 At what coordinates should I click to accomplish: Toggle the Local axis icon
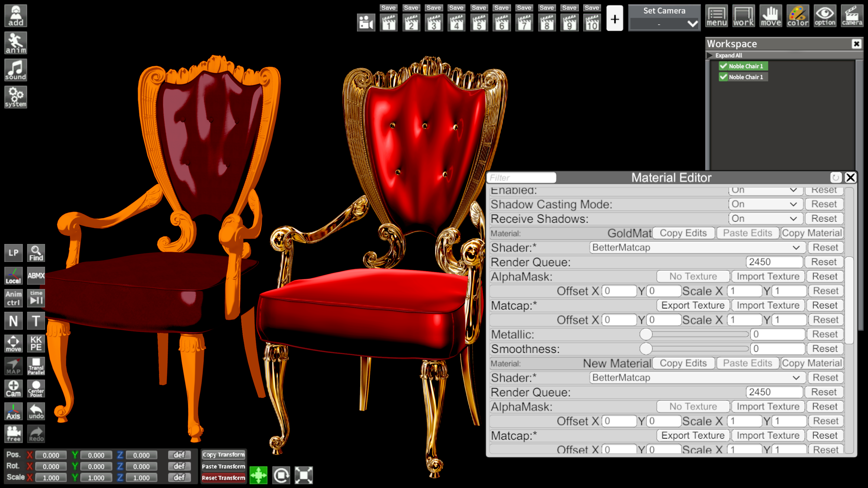[x=14, y=276]
